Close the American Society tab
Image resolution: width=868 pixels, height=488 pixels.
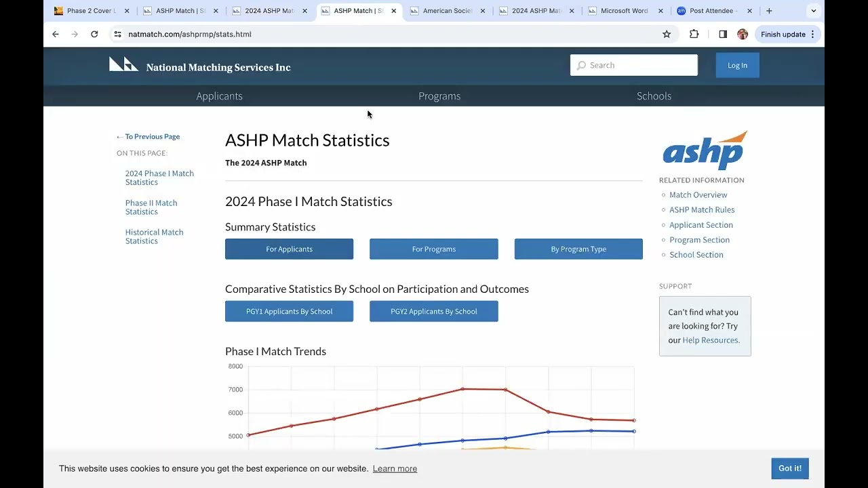tap(483, 11)
